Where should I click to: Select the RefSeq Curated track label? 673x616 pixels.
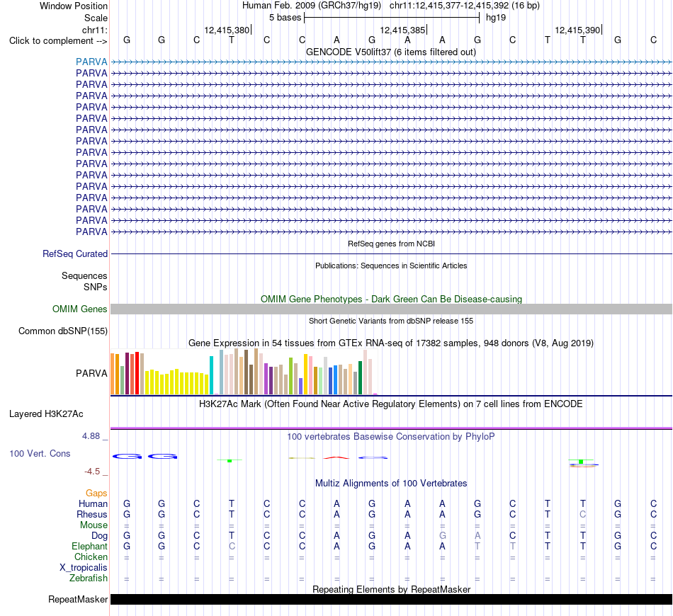coord(75,253)
